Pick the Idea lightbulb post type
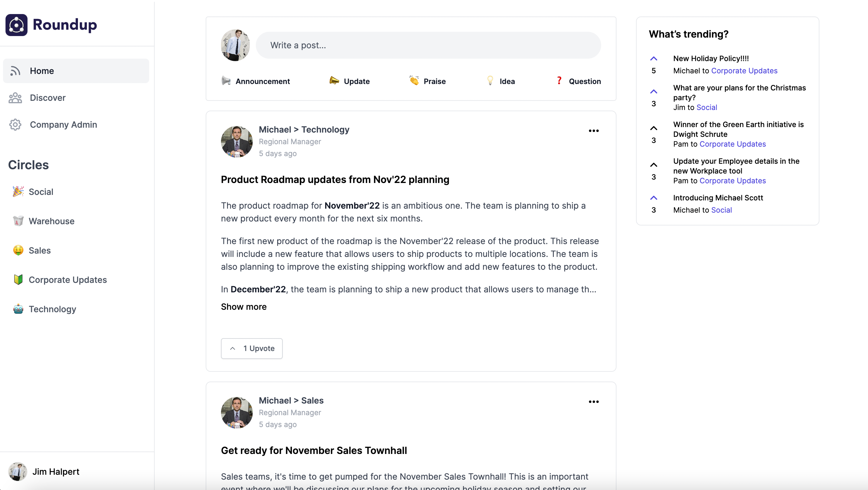This screenshot has height=490, width=868. (490, 81)
